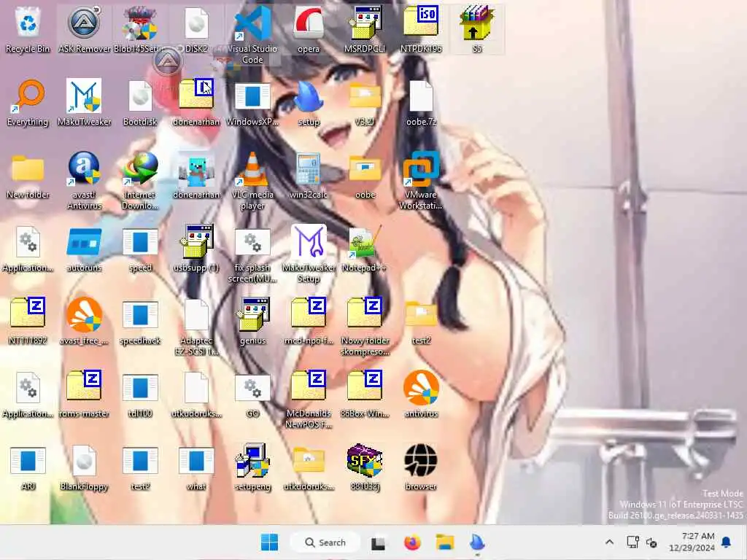Select the BlankFloppy file icon
Image resolution: width=747 pixels, height=560 pixels.
[85, 467]
